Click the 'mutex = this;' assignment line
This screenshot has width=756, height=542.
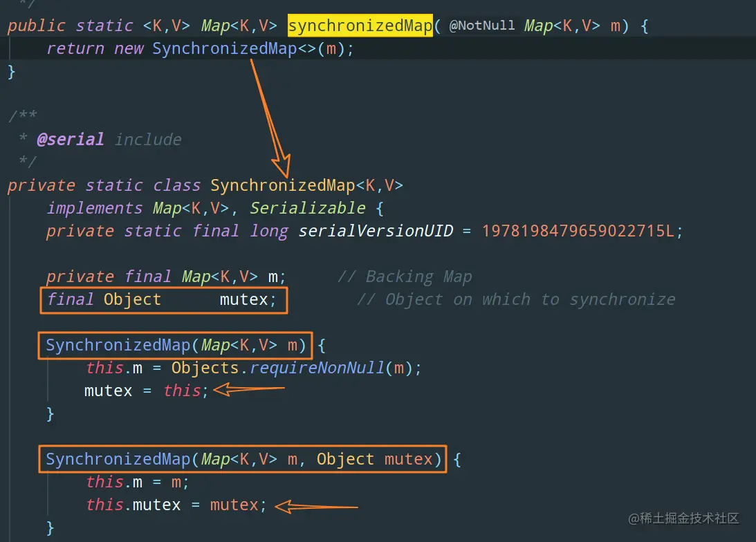click(x=147, y=391)
